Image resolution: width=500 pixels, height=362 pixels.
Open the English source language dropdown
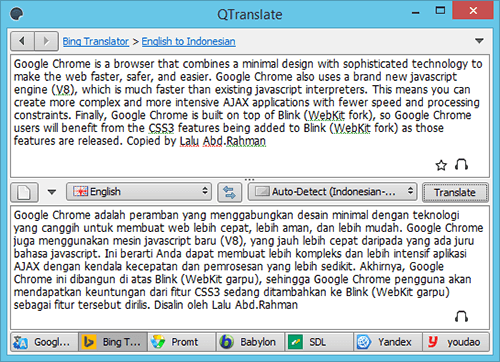pyautogui.click(x=139, y=192)
